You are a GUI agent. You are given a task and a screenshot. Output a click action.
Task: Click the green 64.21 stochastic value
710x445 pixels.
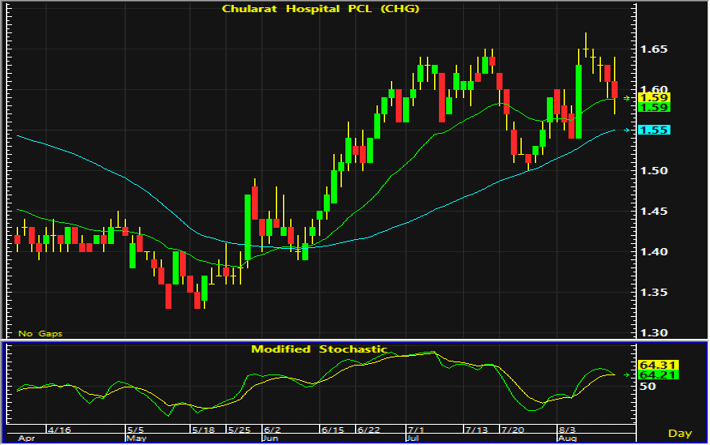(x=658, y=375)
